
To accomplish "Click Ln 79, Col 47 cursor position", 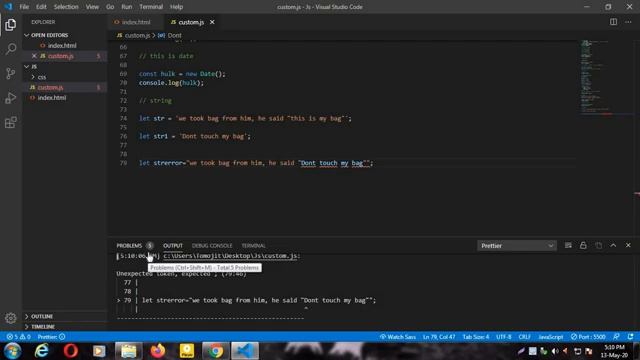I will [x=439, y=337].
